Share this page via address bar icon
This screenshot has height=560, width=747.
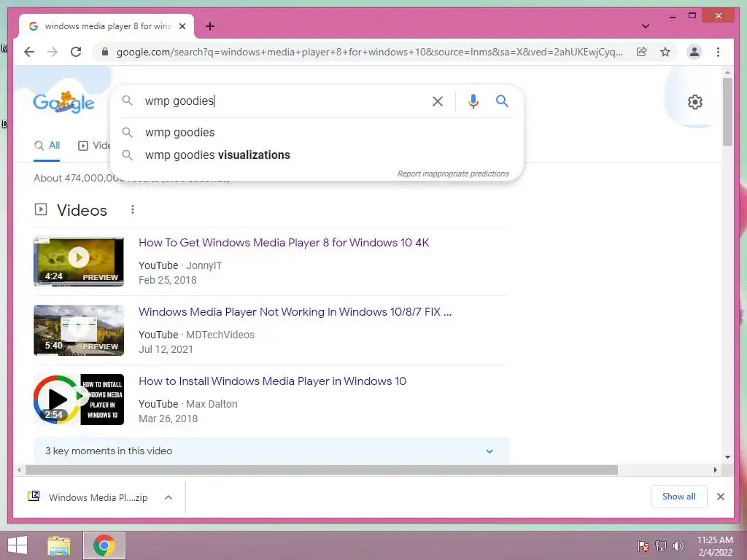point(642,52)
